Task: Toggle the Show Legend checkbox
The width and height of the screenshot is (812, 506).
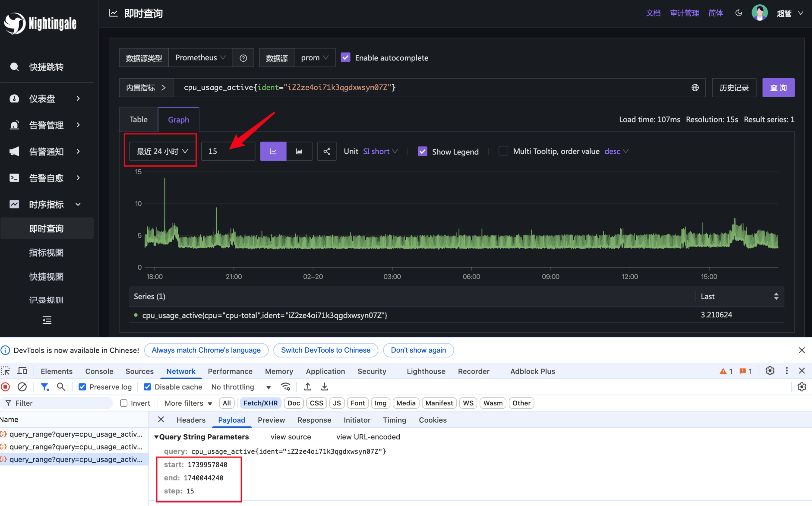Action: (422, 151)
